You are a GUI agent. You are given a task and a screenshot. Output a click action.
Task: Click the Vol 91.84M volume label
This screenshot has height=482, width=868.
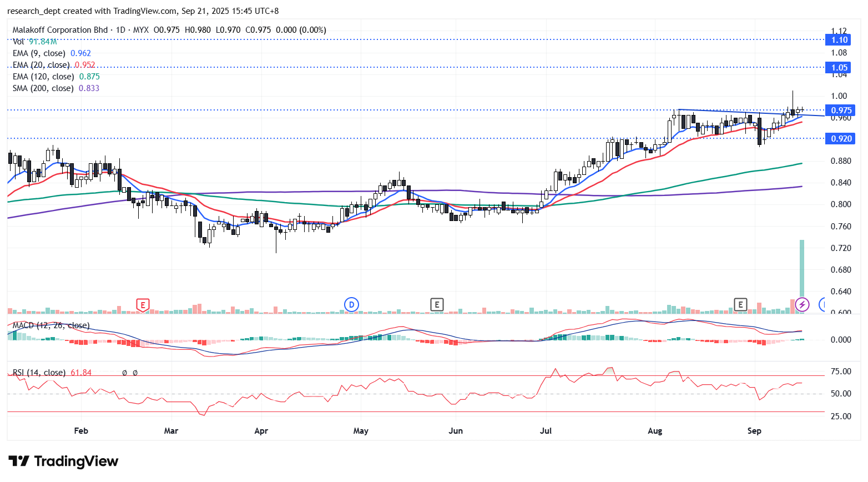(34, 42)
